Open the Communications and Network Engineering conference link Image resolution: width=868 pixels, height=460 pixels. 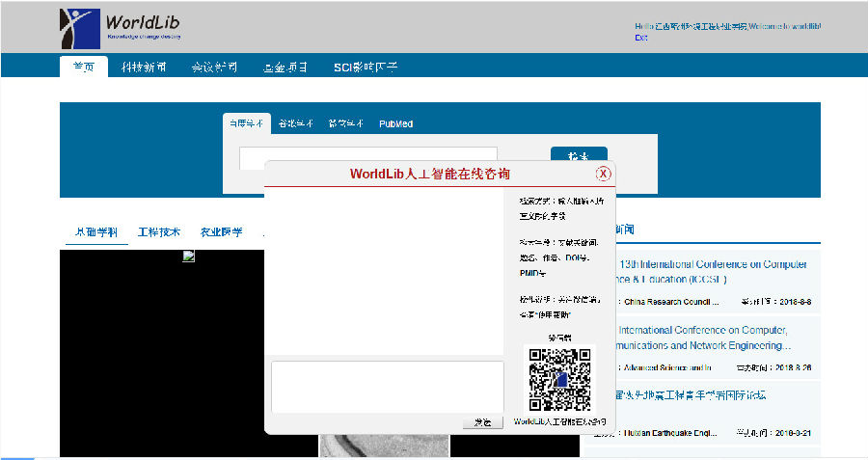[703, 338]
